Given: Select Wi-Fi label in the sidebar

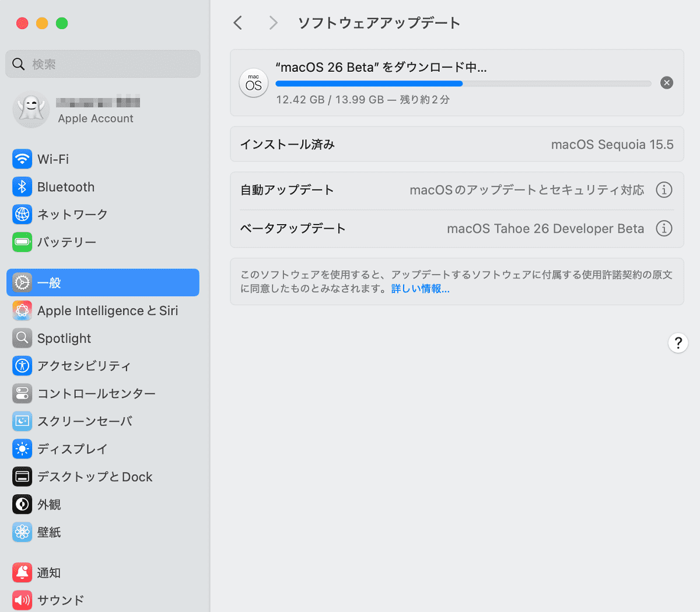Looking at the screenshot, I should (x=53, y=159).
